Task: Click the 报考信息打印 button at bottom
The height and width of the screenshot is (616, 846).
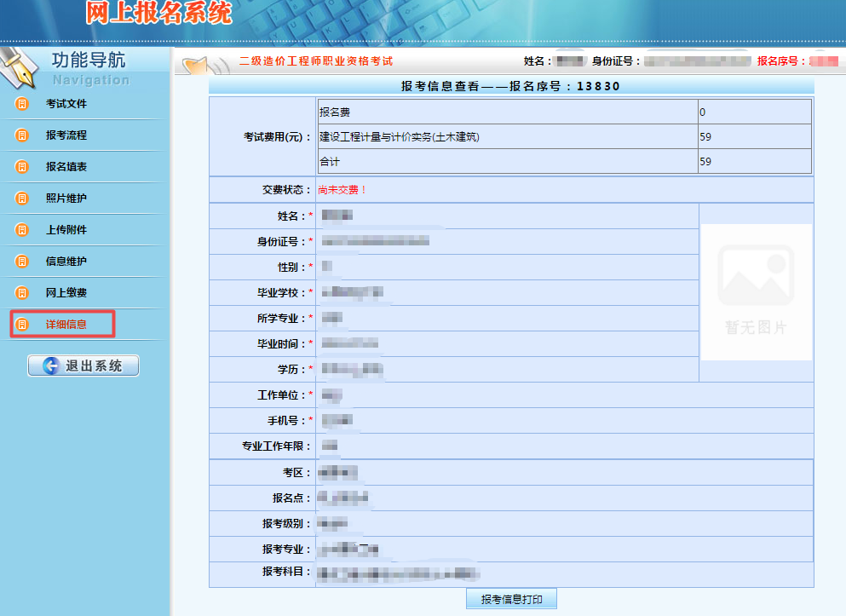Action: point(509,597)
